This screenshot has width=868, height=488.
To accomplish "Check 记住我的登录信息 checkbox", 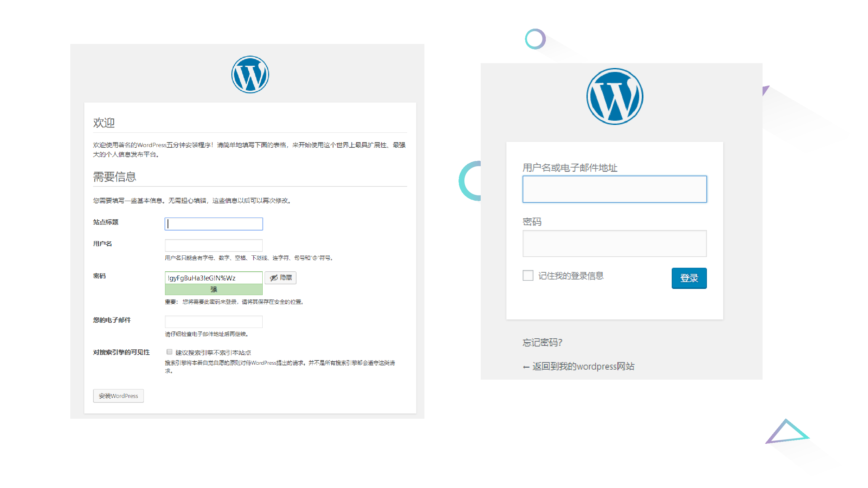I will click(x=528, y=275).
